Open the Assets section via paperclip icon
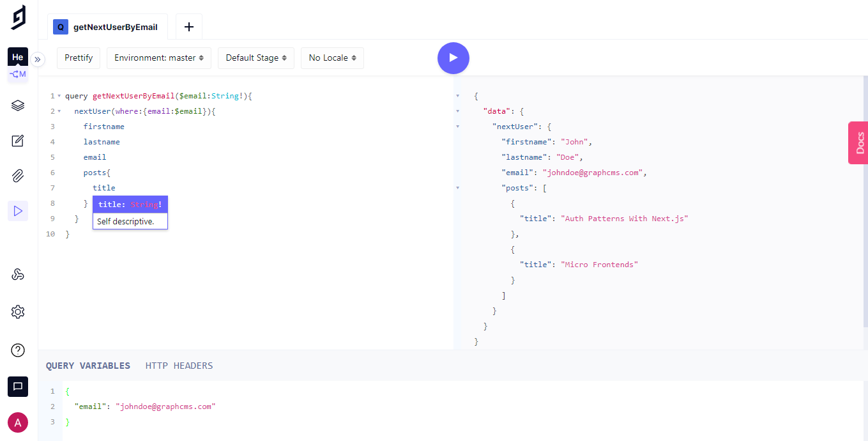Screen dimensions: 868x441 18,176
